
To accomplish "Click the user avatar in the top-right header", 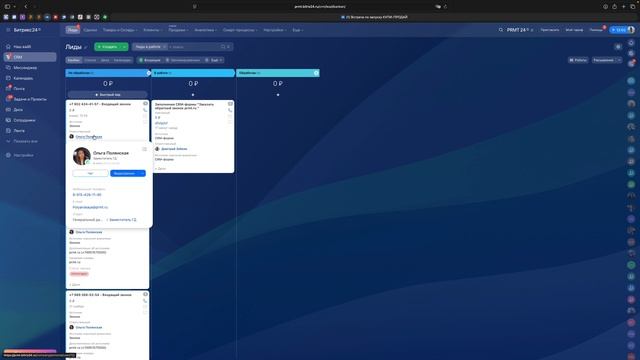I will pos(631,30).
